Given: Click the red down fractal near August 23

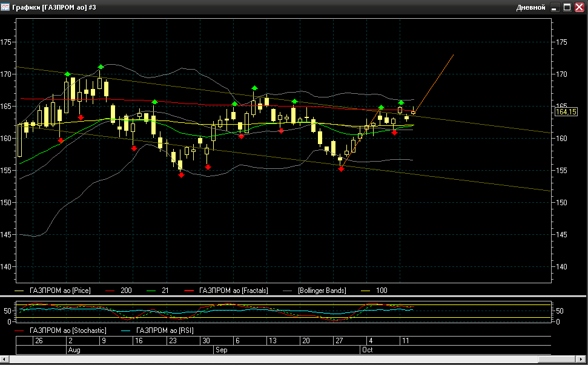Looking at the screenshot, I should (x=181, y=175).
